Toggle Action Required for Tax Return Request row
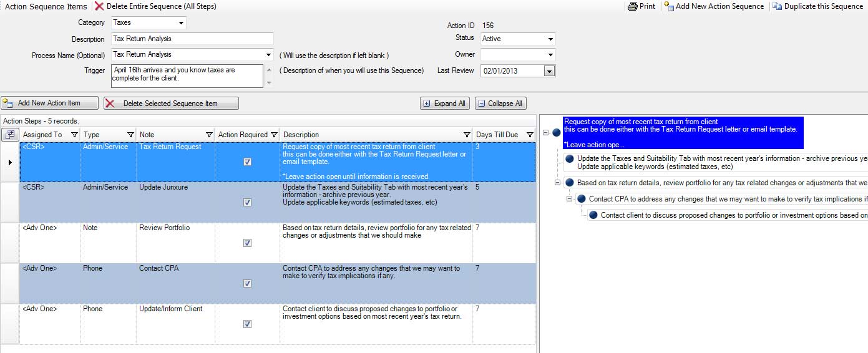Screen dimensions: 868x353 [247, 162]
